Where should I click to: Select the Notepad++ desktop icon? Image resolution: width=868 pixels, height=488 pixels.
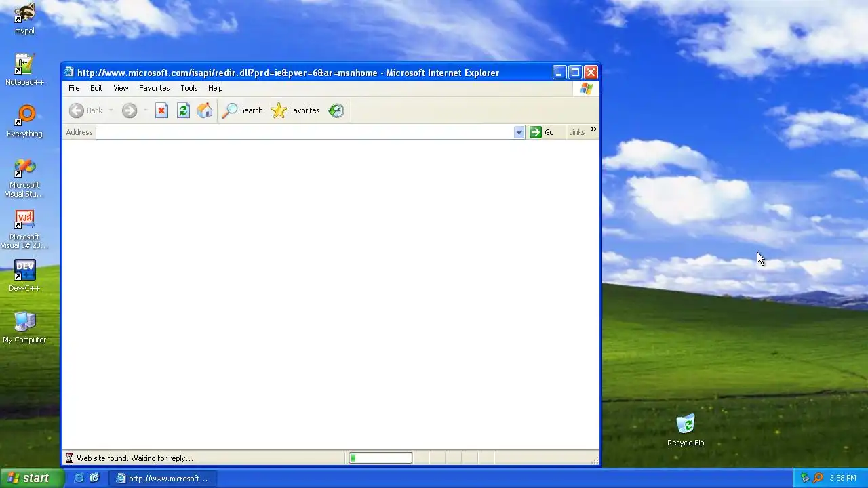pos(24,70)
